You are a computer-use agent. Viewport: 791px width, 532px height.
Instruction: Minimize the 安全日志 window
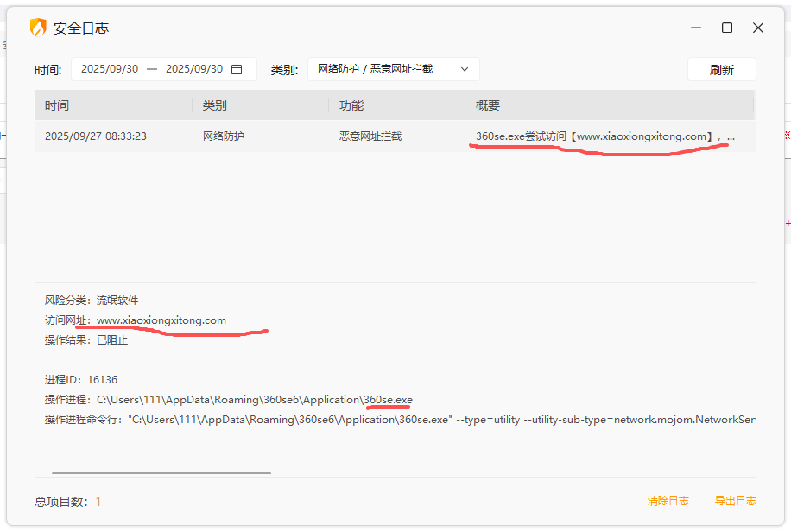tap(696, 28)
